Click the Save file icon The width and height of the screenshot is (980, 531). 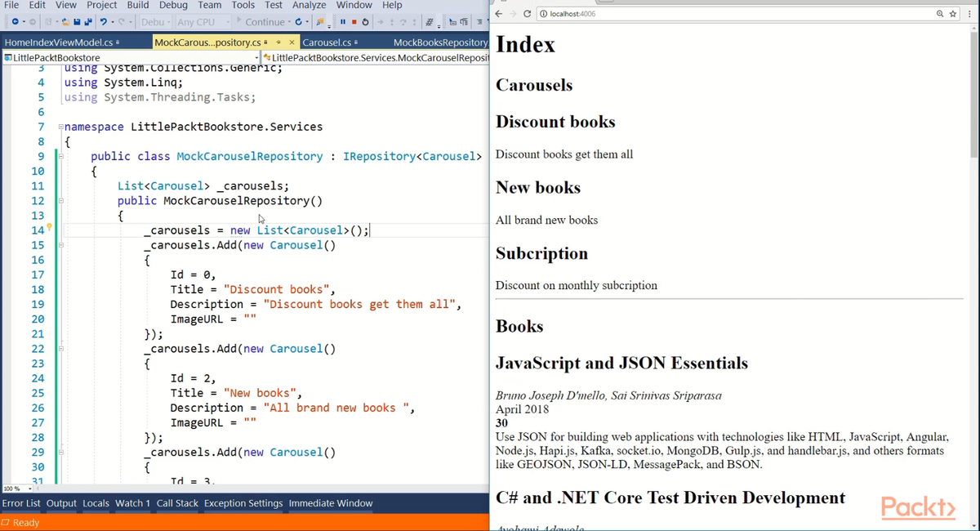coord(77,22)
